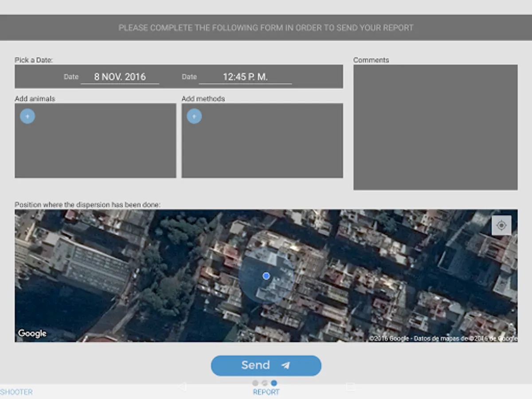The width and height of the screenshot is (532, 399).
Task: Click the empty area of Add methods panel
Action: 262,149
